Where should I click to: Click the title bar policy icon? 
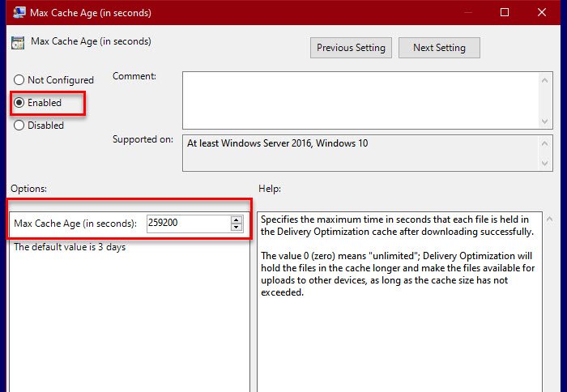coord(19,12)
